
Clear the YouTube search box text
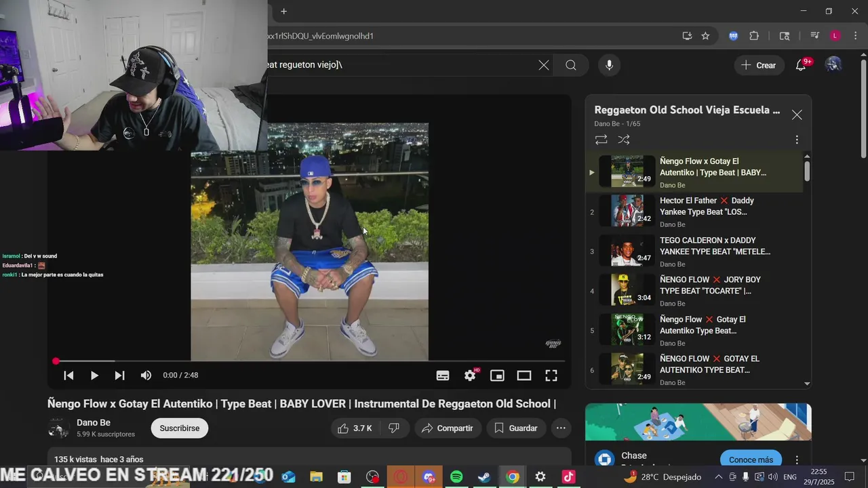544,65
